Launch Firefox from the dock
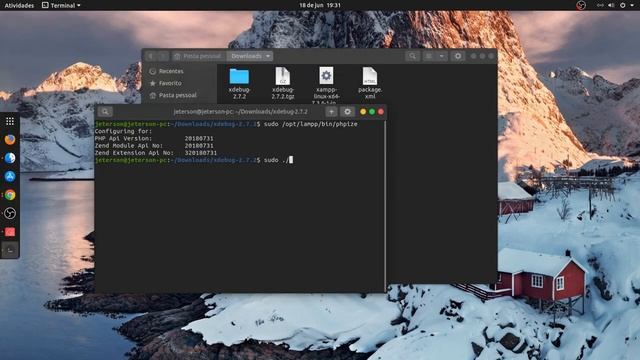The height and width of the screenshot is (360, 640). tap(10, 140)
